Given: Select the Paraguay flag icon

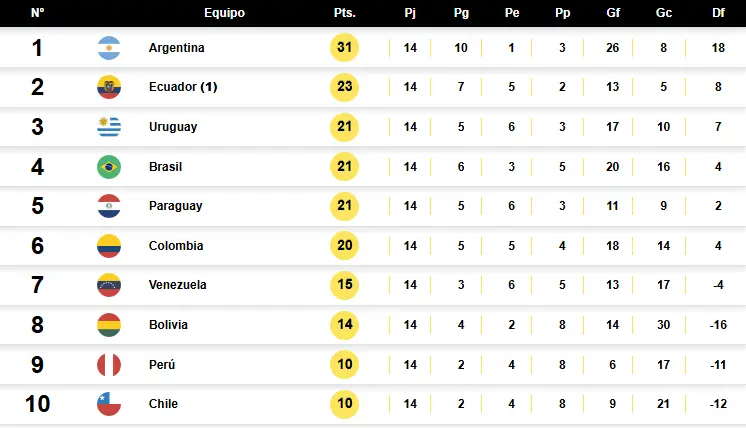Looking at the screenshot, I should click(x=109, y=206).
